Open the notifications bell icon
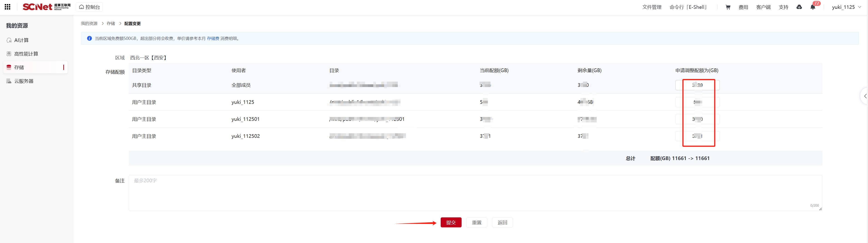This screenshot has height=243, width=868. pyautogui.click(x=813, y=7)
